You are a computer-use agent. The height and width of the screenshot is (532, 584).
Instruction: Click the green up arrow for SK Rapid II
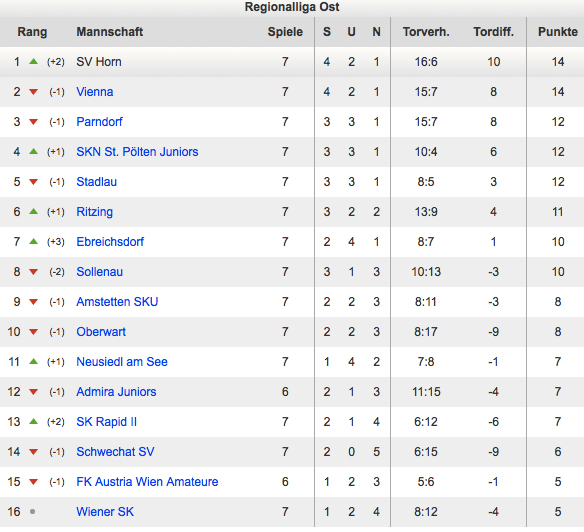34,421
